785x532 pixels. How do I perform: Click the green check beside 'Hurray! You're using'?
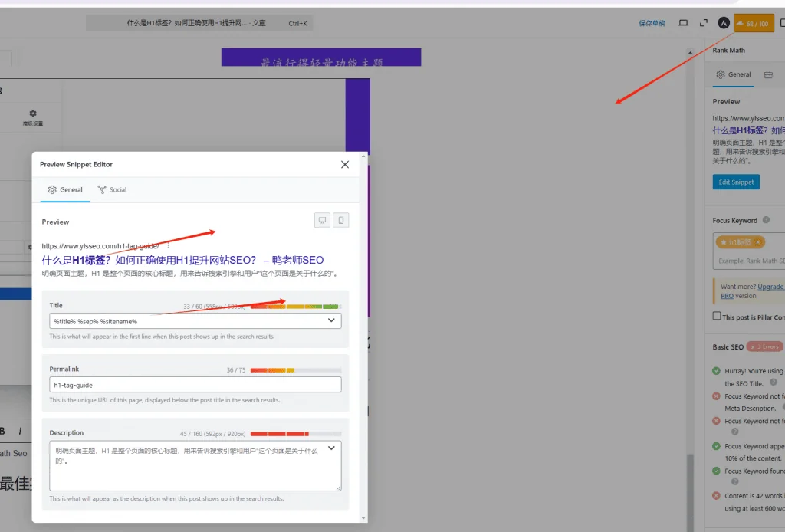[716, 371]
